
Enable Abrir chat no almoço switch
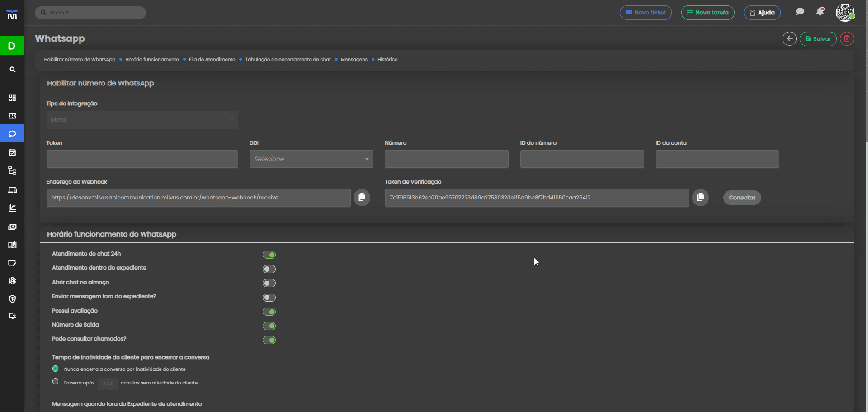point(269,283)
